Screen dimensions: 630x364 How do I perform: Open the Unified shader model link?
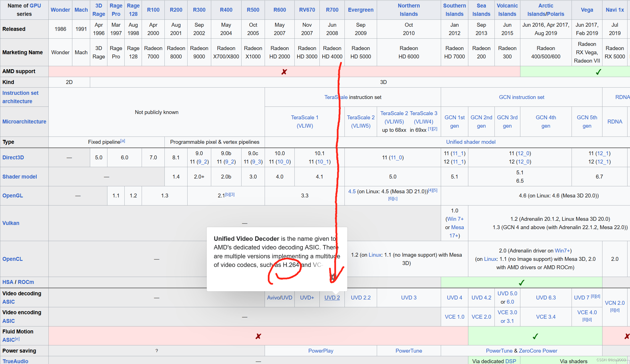(471, 142)
